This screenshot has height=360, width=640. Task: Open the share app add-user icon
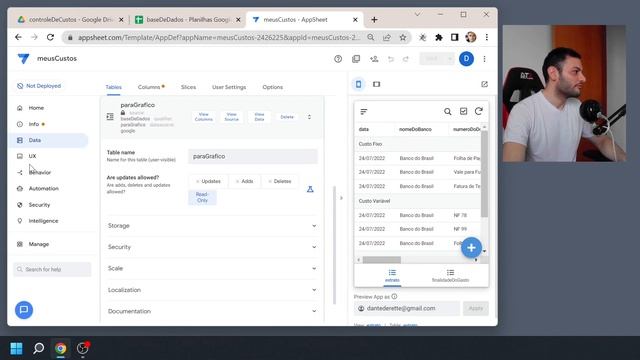[374, 59]
